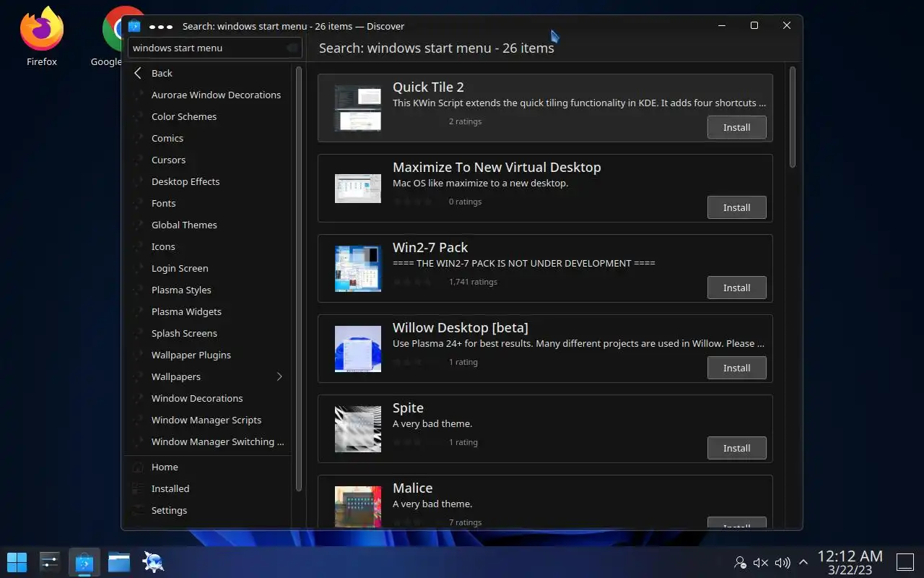Click the show desktop icon in taskbar
This screenshot has height=578, width=924.
pyautogui.click(x=905, y=562)
